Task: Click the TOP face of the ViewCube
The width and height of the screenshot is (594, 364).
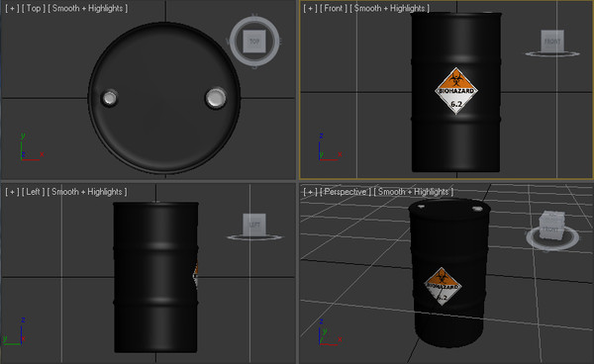Action: (254, 42)
